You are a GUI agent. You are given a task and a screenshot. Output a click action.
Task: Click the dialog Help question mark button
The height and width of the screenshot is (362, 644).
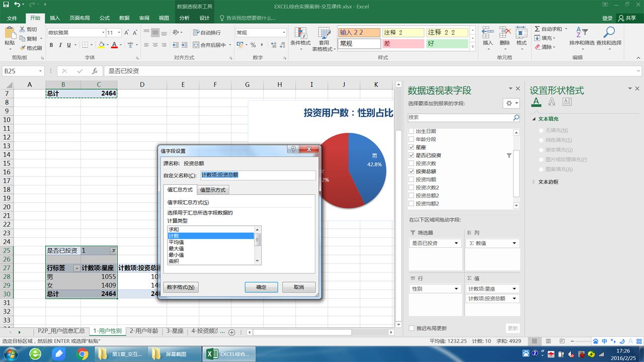pos(292,149)
